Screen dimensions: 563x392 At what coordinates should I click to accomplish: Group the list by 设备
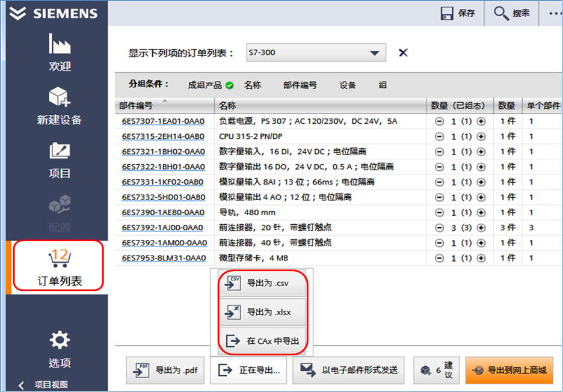(348, 85)
